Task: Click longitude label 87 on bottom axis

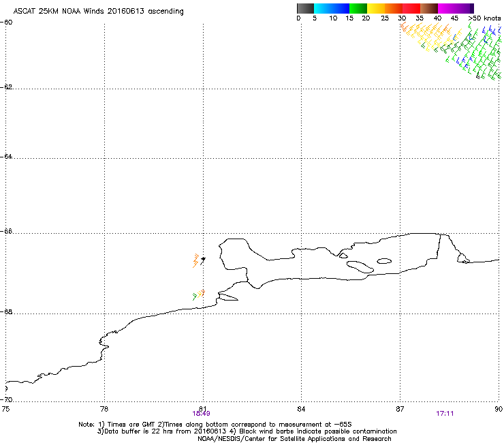Action: point(400,409)
